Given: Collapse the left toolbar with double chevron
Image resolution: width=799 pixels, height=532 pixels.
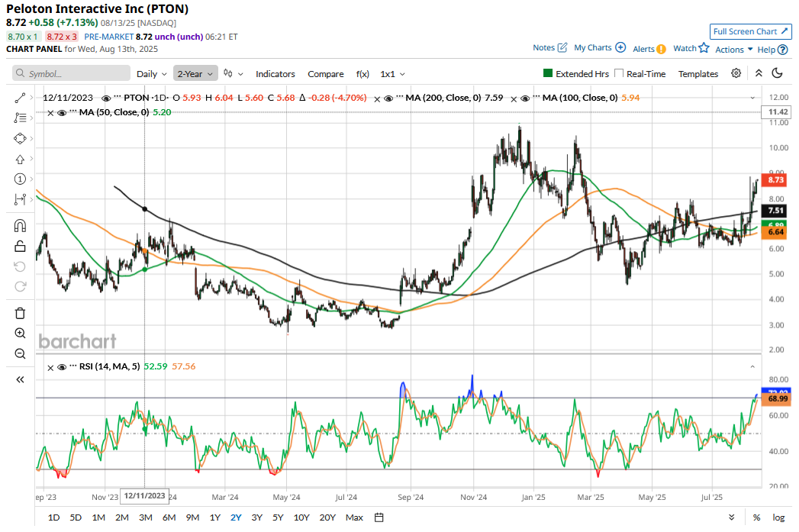Looking at the screenshot, I should coord(20,379).
